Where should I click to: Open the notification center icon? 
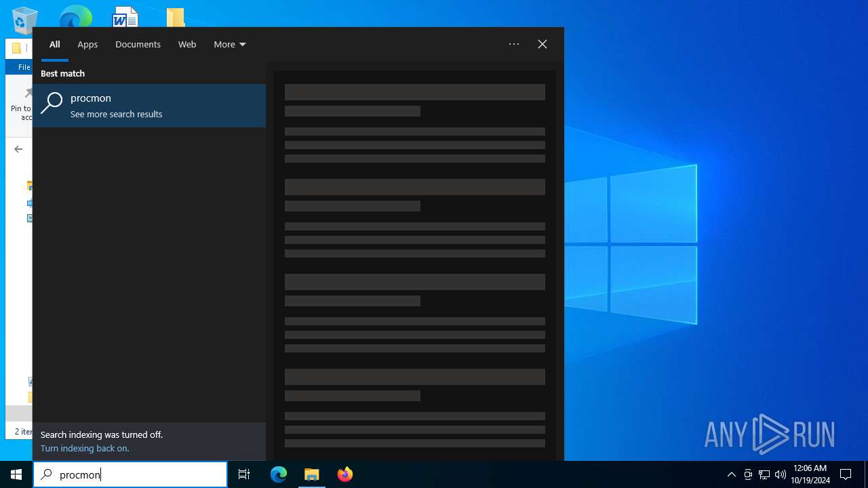pyautogui.click(x=846, y=474)
